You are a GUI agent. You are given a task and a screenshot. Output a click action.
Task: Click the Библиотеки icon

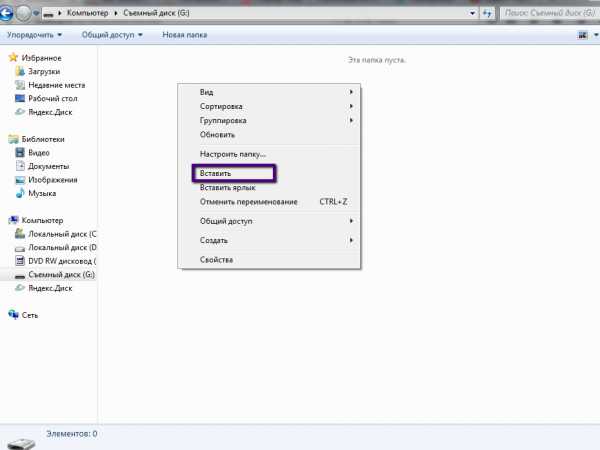[x=13, y=139]
